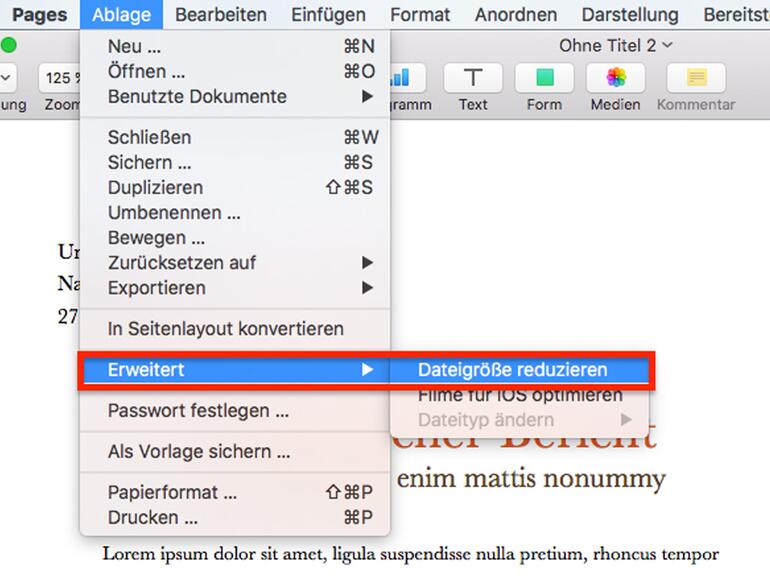This screenshot has width=770, height=578.
Task: Click the Form shape toolbar icon
Action: pos(544,78)
